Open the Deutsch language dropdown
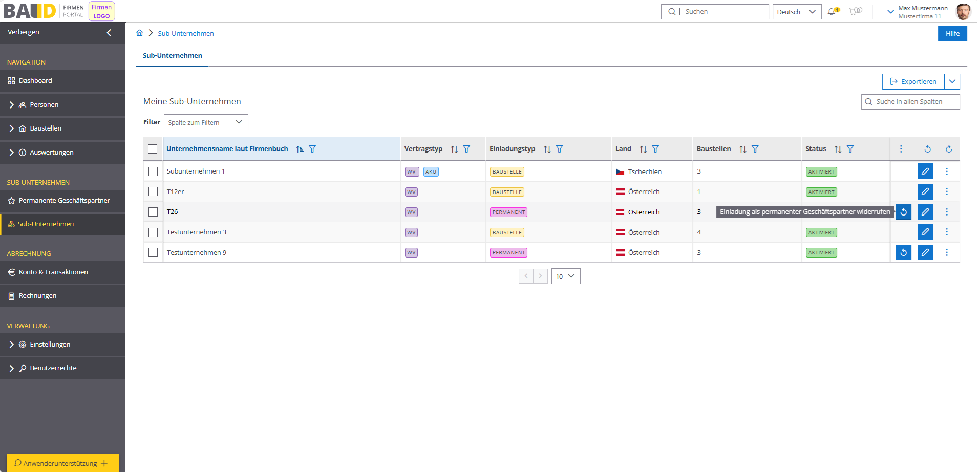Image resolution: width=980 pixels, height=472 pixels. pyautogui.click(x=796, y=12)
